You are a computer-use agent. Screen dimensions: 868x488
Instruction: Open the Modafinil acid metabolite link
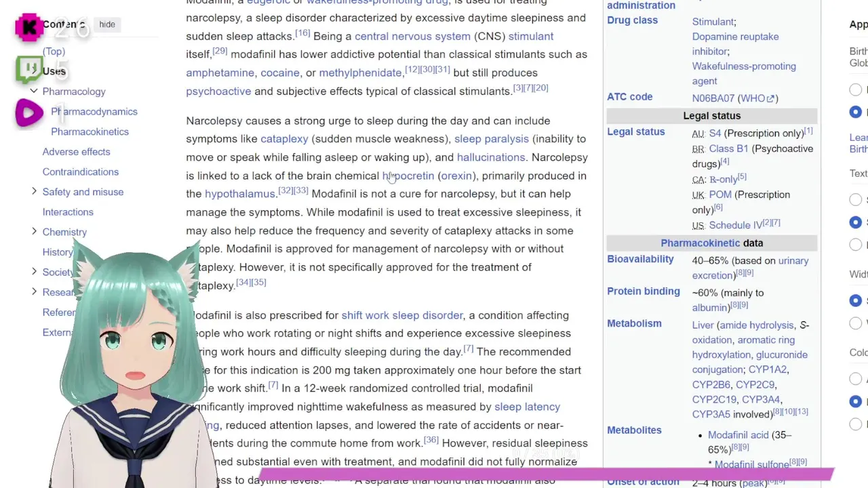pyautogui.click(x=738, y=435)
